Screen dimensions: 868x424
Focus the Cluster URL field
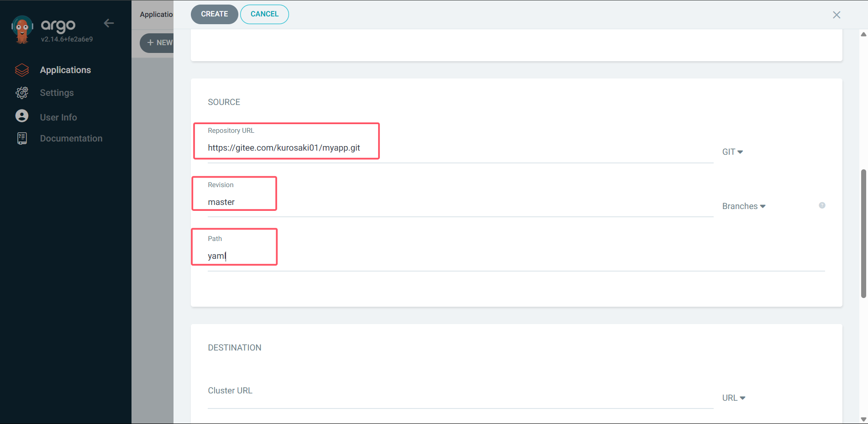click(457, 397)
